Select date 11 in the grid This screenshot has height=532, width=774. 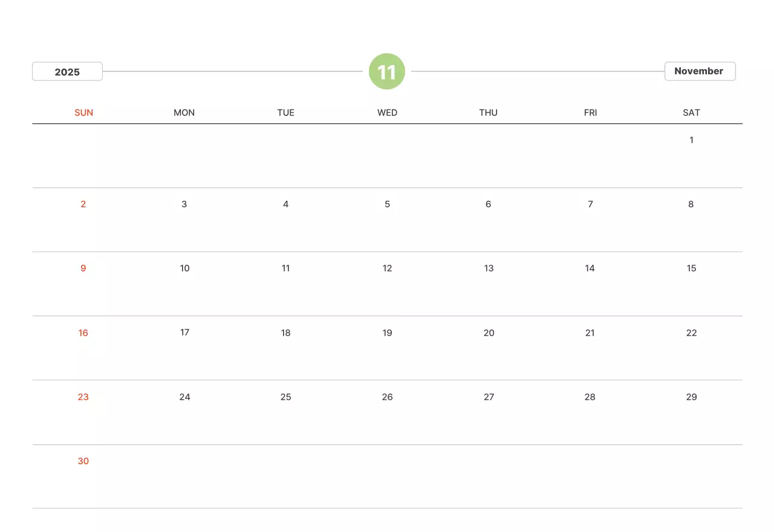pos(286,268)
